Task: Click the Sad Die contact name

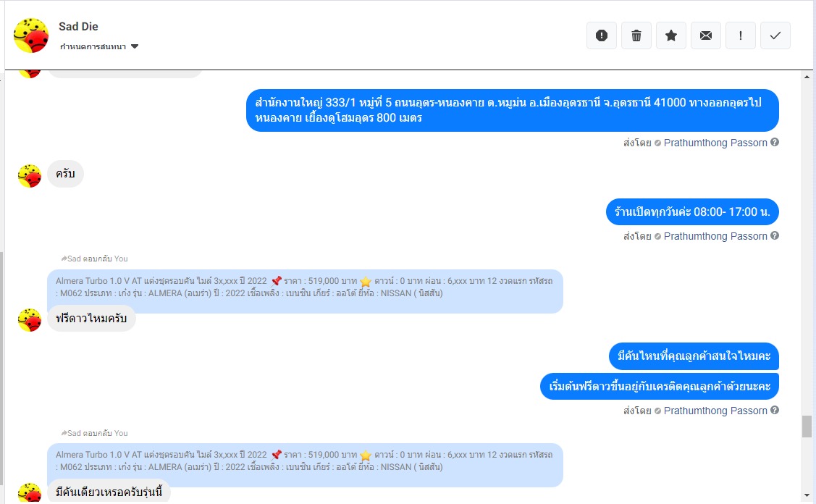Action: tap(78, 27)
